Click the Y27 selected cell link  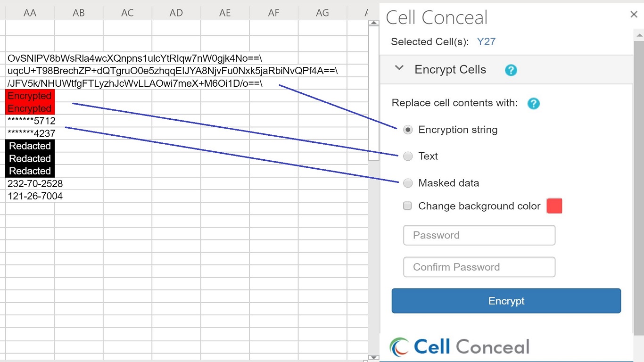click(486, 41)
